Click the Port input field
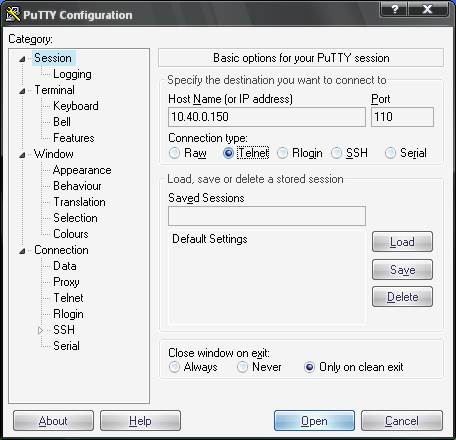 pyautogui.click(x=402, y=117)
